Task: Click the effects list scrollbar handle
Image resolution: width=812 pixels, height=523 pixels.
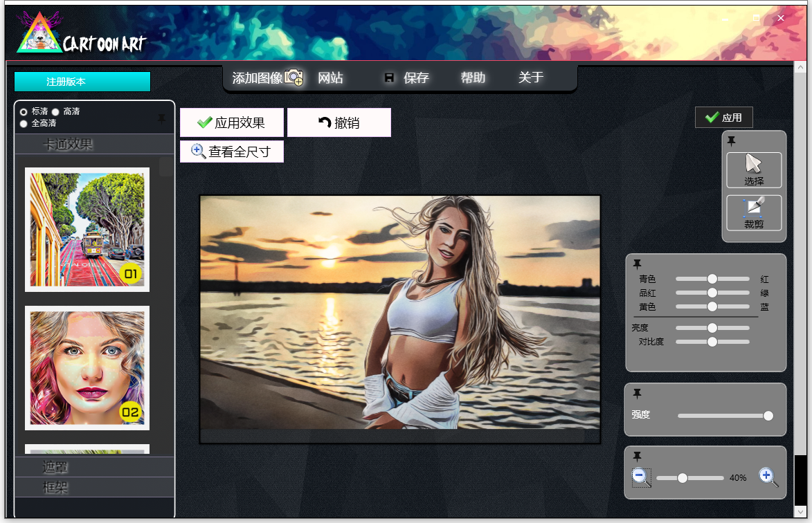Action: click(165, 167)
